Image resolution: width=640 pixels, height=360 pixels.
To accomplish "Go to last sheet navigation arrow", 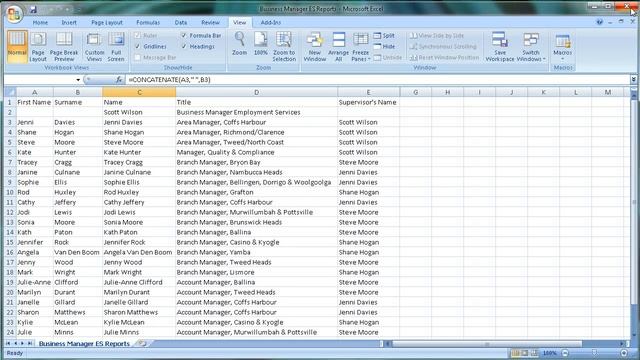I will click(30, 344).
